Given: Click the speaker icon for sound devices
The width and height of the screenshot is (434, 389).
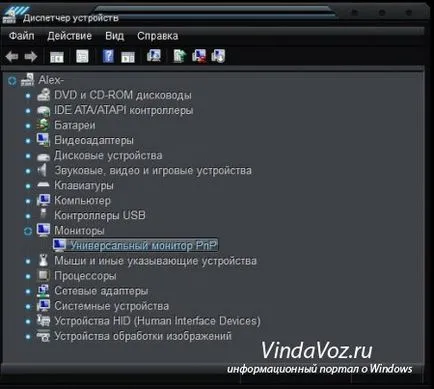Looking at the screenshot, I should 42,170.
